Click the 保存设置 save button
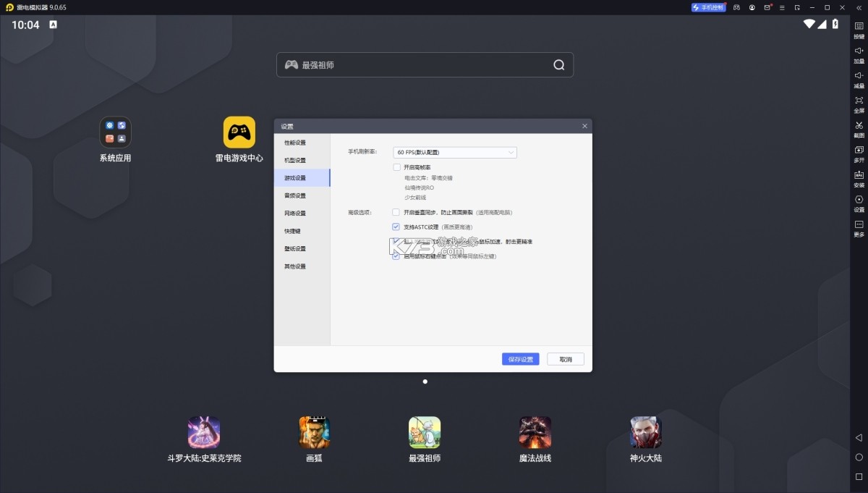This screenshot has width=868, height=493. pos(521,359)
